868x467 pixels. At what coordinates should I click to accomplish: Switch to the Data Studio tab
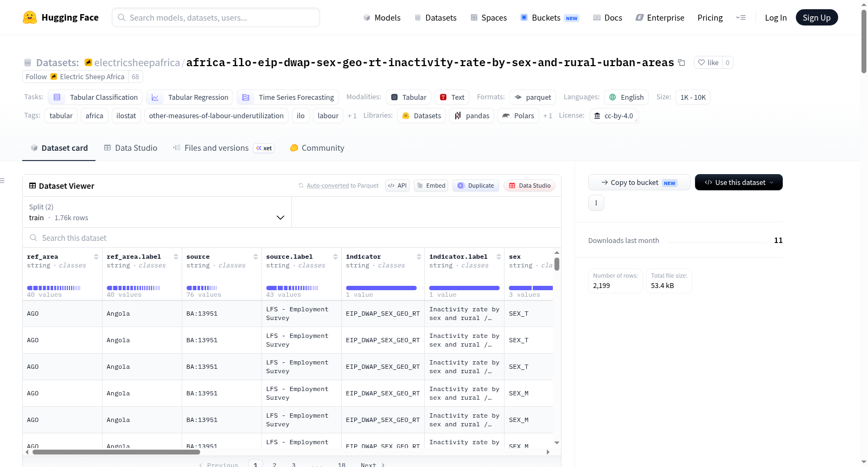(130, 148)
